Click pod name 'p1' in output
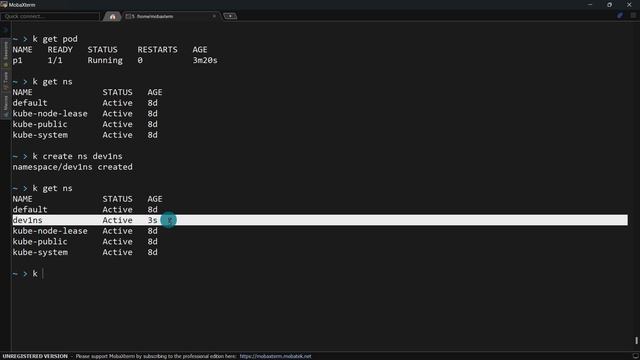The height and width of the screenshot is (360, 640). click(x=17, y=60)
